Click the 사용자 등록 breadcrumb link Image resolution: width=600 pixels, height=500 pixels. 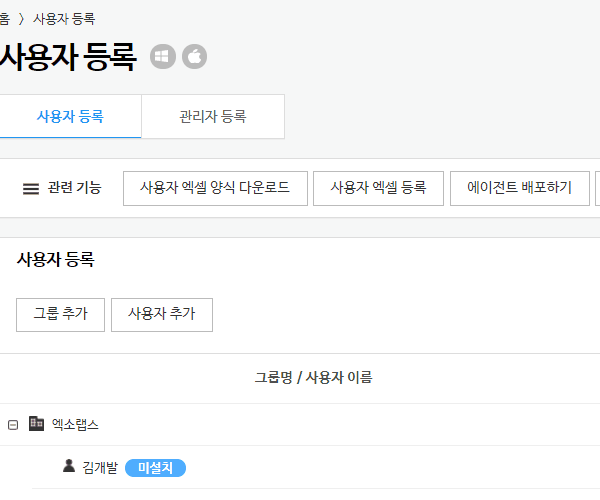(64, 19)
